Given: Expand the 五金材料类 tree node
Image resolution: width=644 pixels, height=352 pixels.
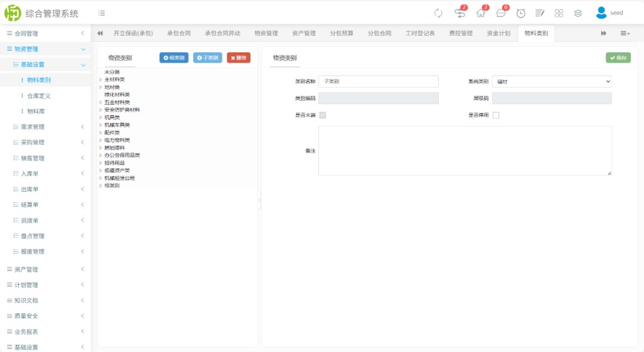Looking at the screenshot, I should (101, 102).
